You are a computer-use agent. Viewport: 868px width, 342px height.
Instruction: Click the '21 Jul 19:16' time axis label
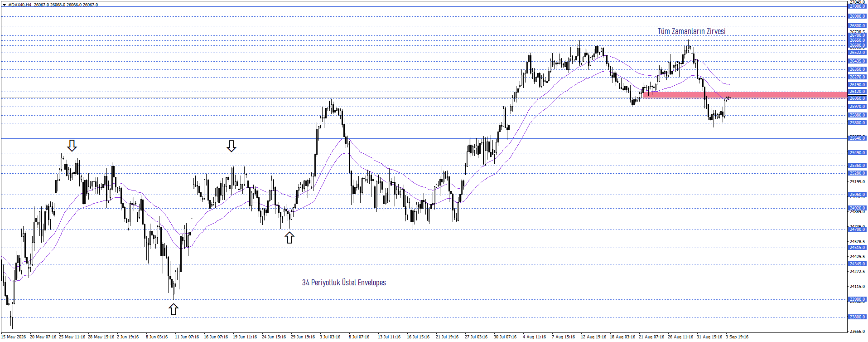pyautogui.click(x=447, y=337)
